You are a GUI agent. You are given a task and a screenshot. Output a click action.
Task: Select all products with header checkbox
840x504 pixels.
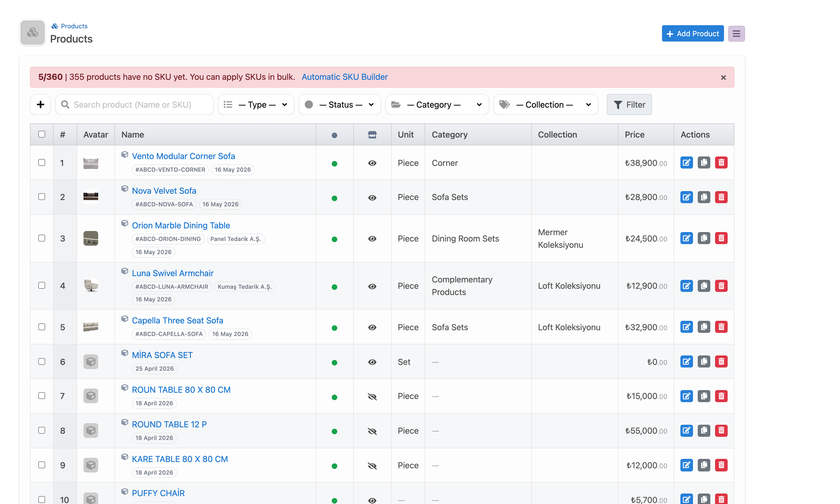click(42, 134)
